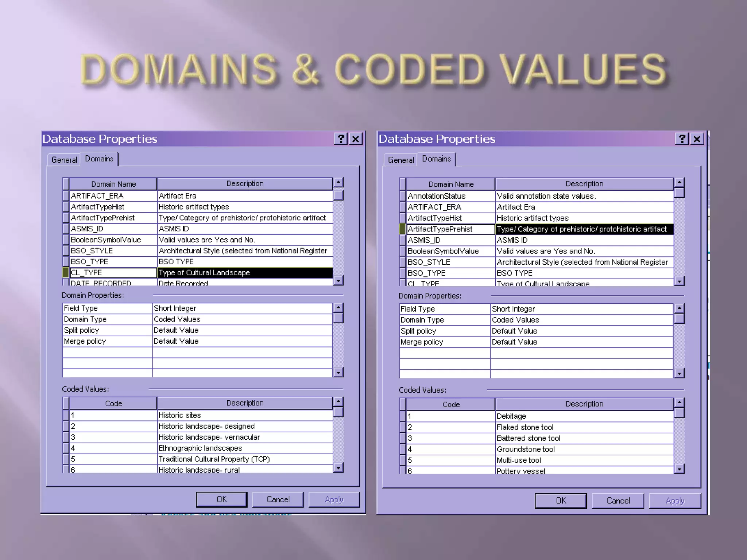Select BSO_STYLE in left domain list
Viewport: 747px width, 560px height.
click(x=113, y=250)
